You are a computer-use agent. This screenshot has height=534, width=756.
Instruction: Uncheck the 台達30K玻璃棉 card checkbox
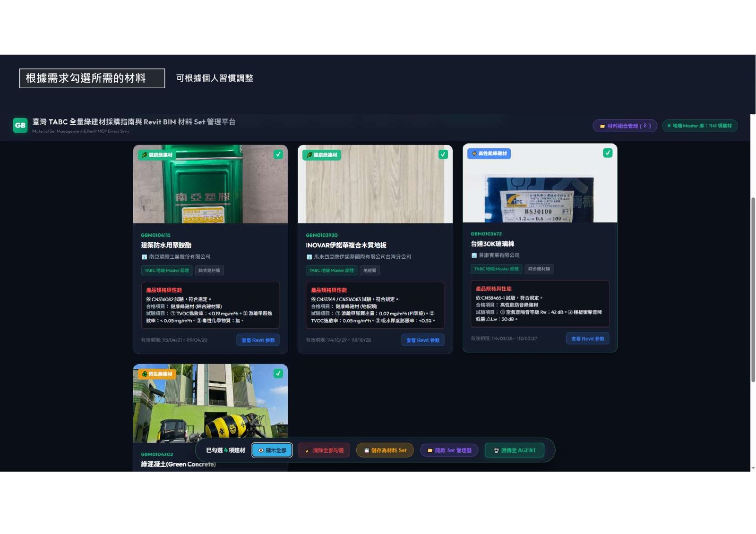pyautogui.click(x=608, y=153)
